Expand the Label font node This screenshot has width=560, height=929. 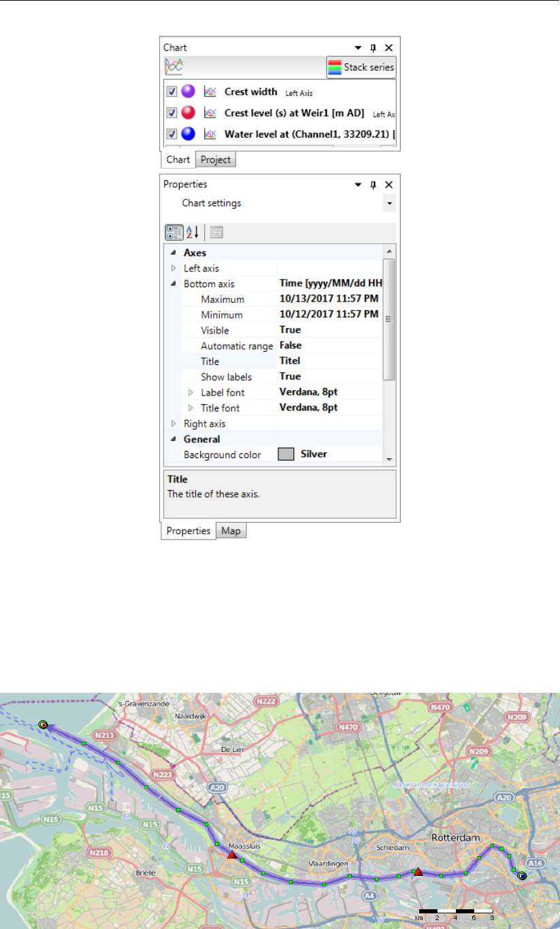(x=191, y=393)
